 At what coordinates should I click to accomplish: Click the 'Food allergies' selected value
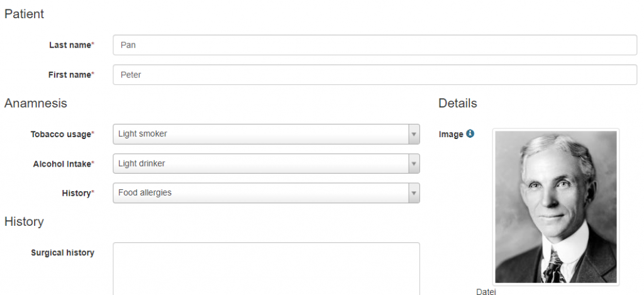[145, 192]
